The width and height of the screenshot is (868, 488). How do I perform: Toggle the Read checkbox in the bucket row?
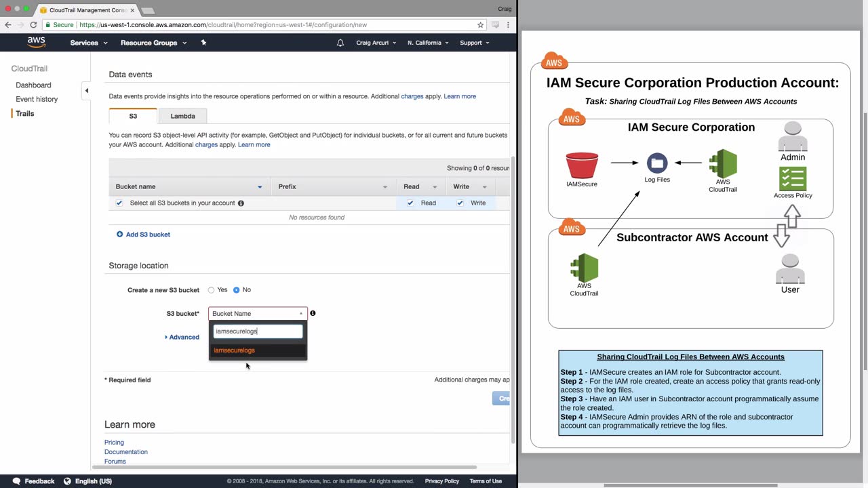point(410,203)
